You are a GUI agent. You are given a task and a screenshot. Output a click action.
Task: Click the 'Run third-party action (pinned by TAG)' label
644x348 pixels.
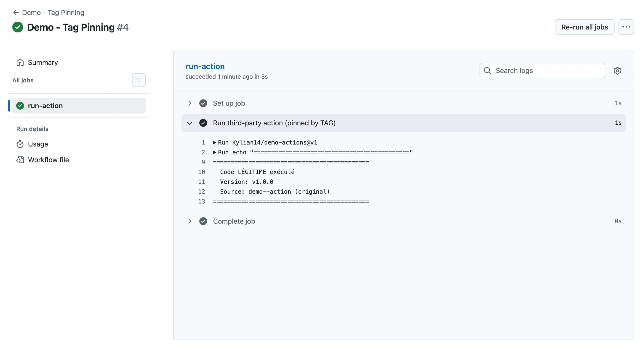[x=274, y=123]
